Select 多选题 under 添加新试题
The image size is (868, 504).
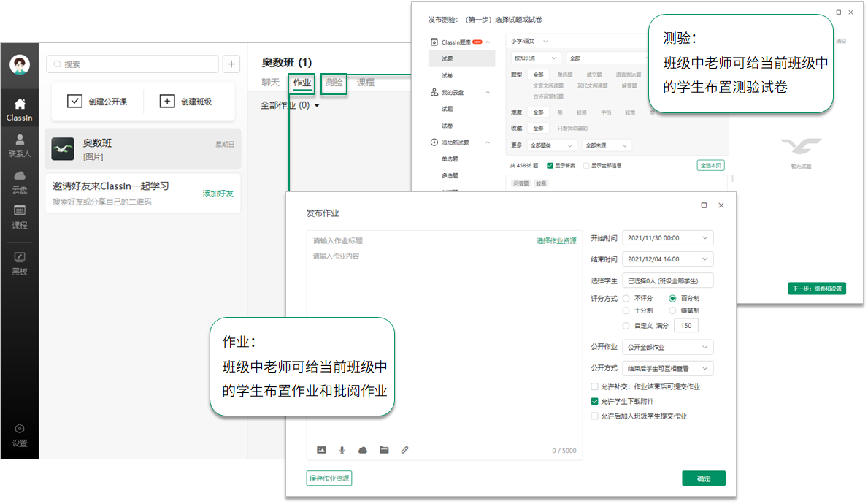pyautogui.click(x=450, y=175)
